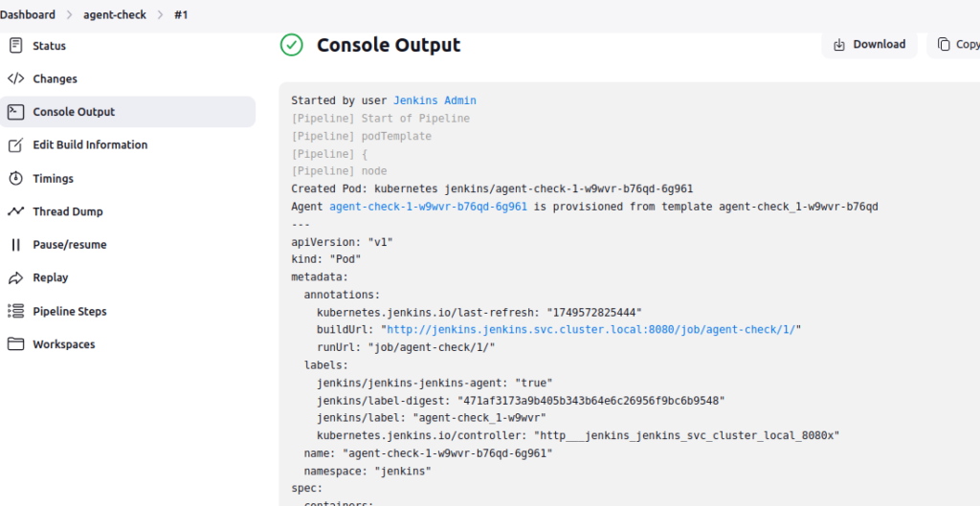Click the Workspaces folder icon
The image size is (980, 506).
coord(15,344)
